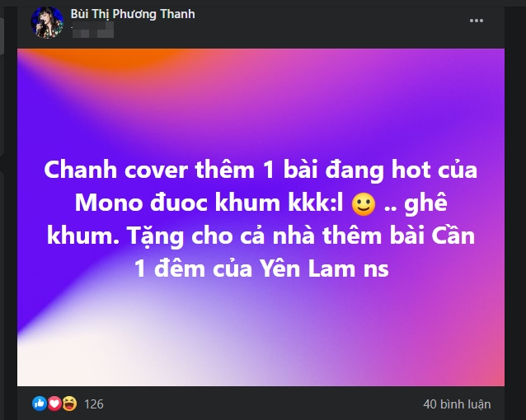
Task: Show the 40 bình luận comments
Action: tap(457, 404)
